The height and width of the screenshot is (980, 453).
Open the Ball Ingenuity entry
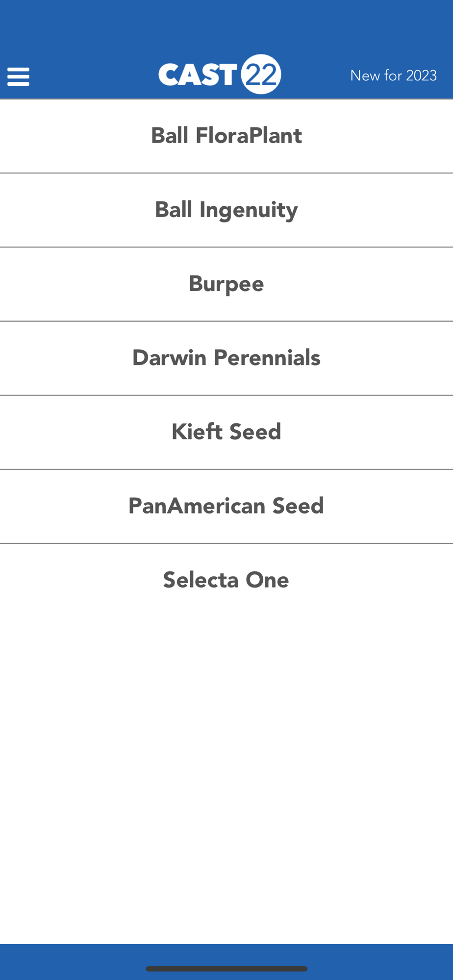pos(226,210)
